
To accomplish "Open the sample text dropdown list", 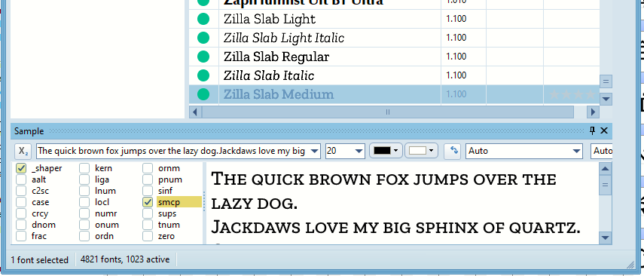I will point(315,151).
